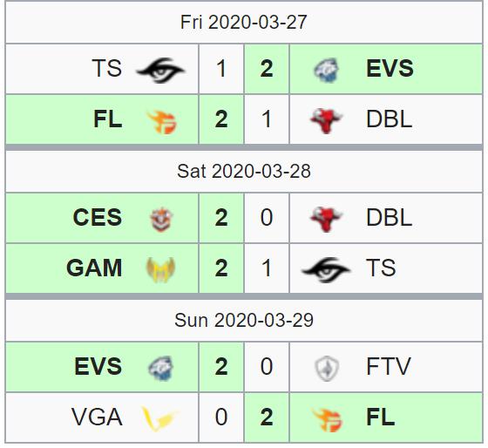
Task: Click the Team Secret logo in the Saturday GAM vs TS match
Action: [x=326, y=269]
